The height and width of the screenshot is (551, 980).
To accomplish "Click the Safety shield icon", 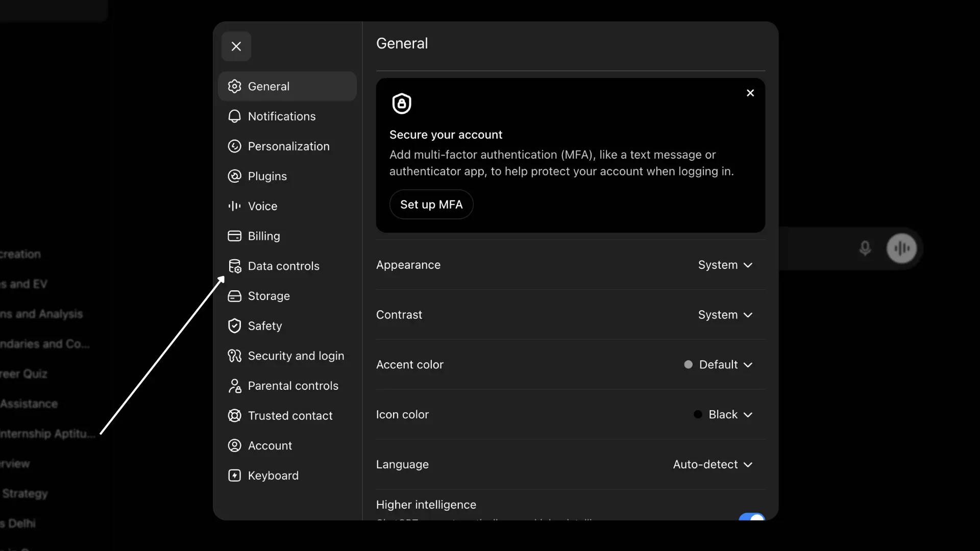I will tap(234, 326).
